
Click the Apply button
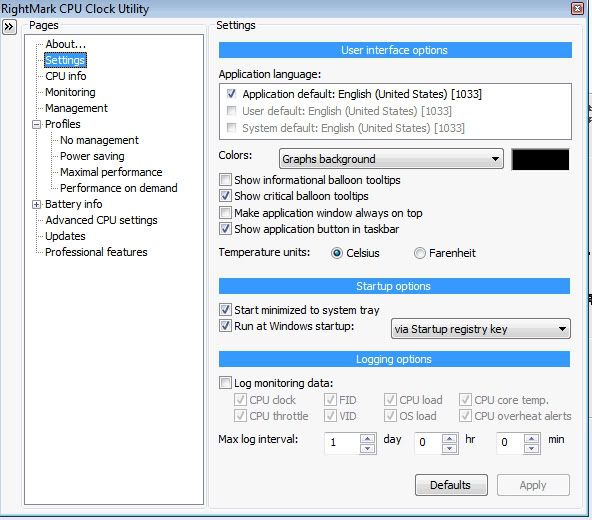pyautogui.click(x=533, y=485)
